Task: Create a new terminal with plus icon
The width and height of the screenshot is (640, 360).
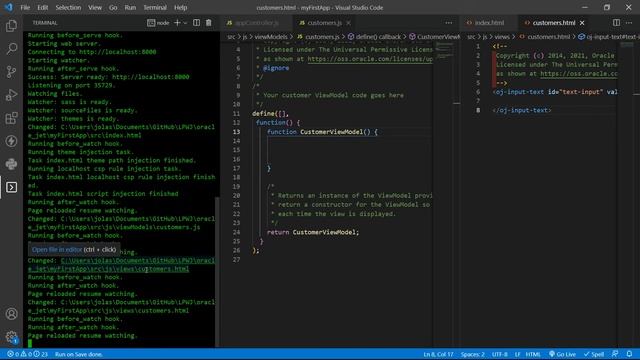Action: tap(177, 23)
